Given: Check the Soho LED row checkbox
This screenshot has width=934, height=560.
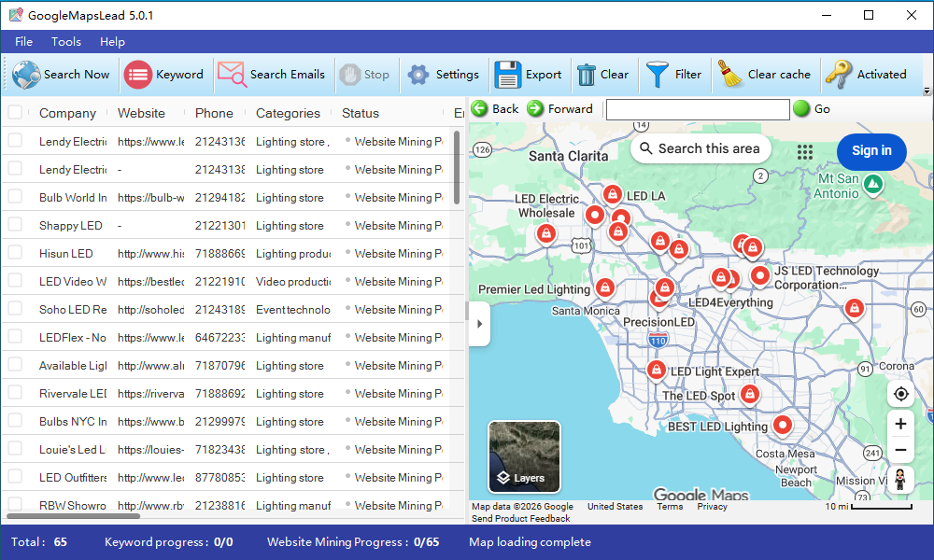Looking at the screenshot, I should click(15, 309).
